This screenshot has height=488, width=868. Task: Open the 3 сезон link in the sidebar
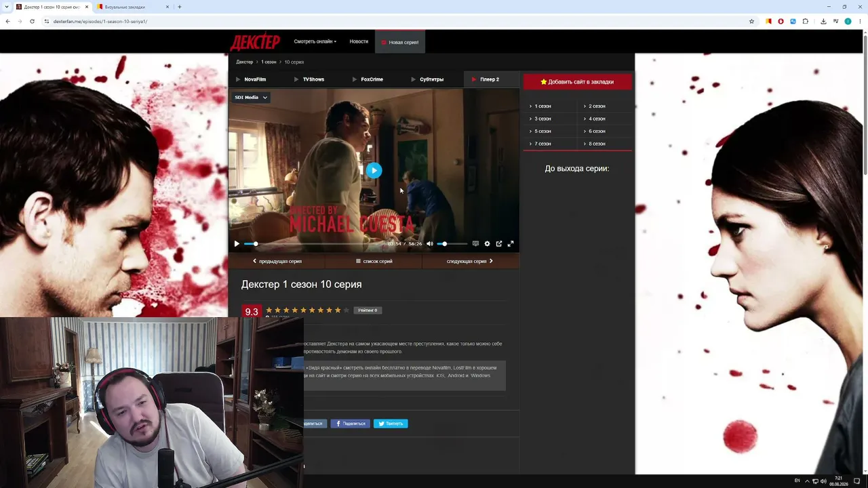coord(542,119)
